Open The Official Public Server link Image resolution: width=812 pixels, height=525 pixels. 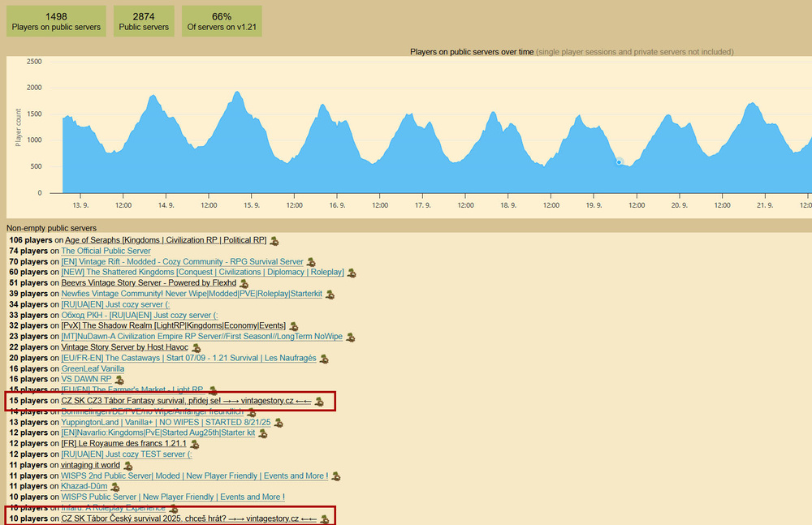pyautogui.click(x=106, y=252)
